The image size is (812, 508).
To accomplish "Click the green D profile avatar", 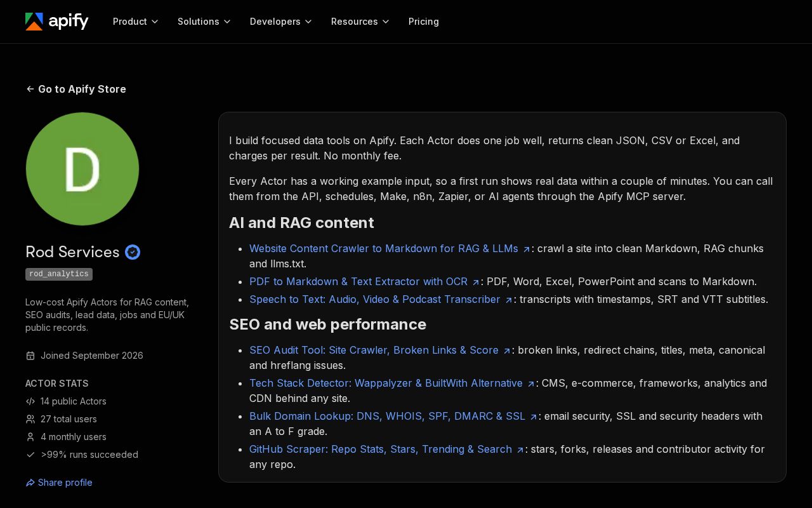I will [x=82, y=169].
